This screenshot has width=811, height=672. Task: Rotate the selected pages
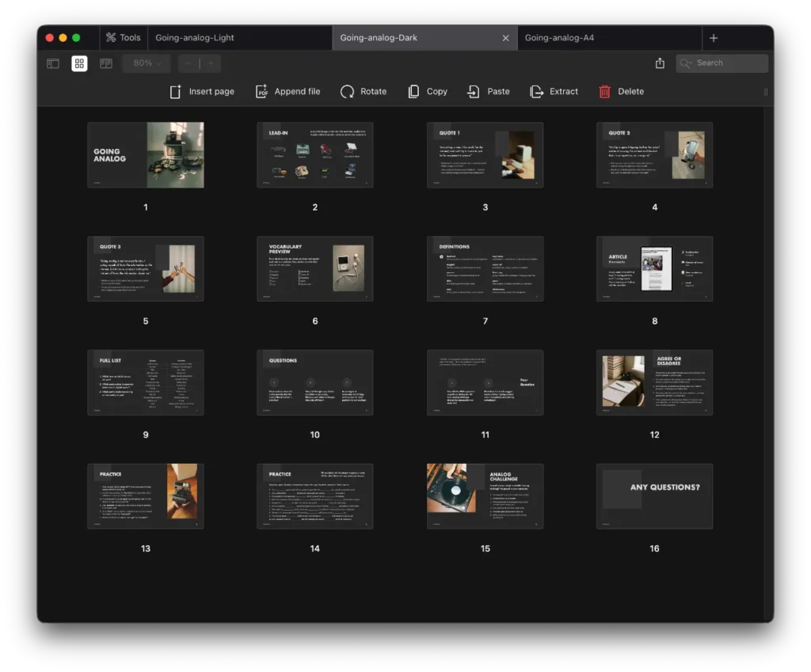[x=347, y=92]
